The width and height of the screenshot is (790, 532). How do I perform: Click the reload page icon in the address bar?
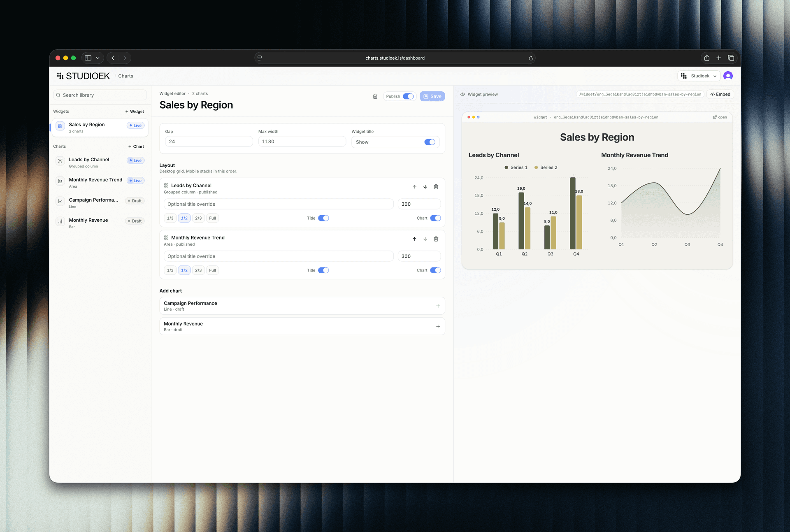click(531, 58)
